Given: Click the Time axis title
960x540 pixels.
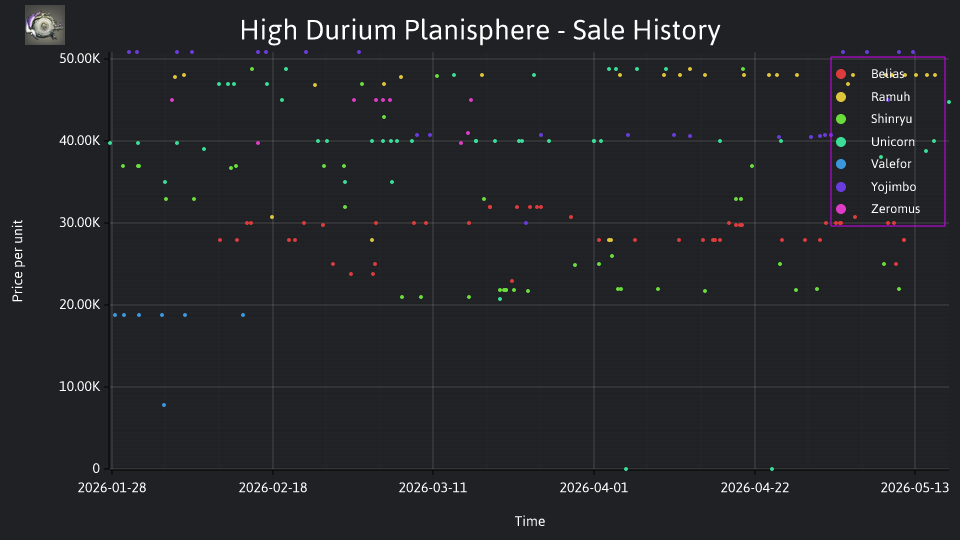Looking at the screenshot, I should (x=530, y=521).
